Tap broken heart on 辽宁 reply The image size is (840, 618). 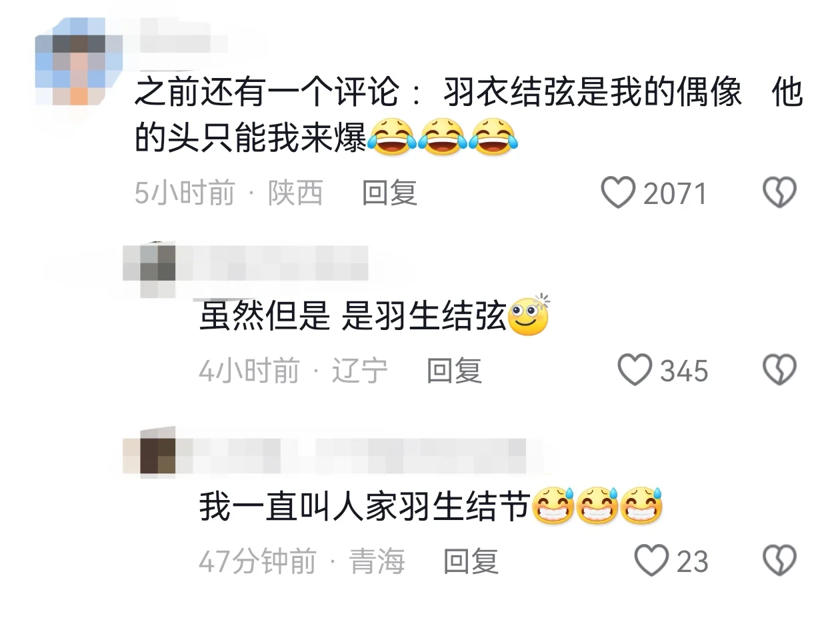(x=779, y=369)
